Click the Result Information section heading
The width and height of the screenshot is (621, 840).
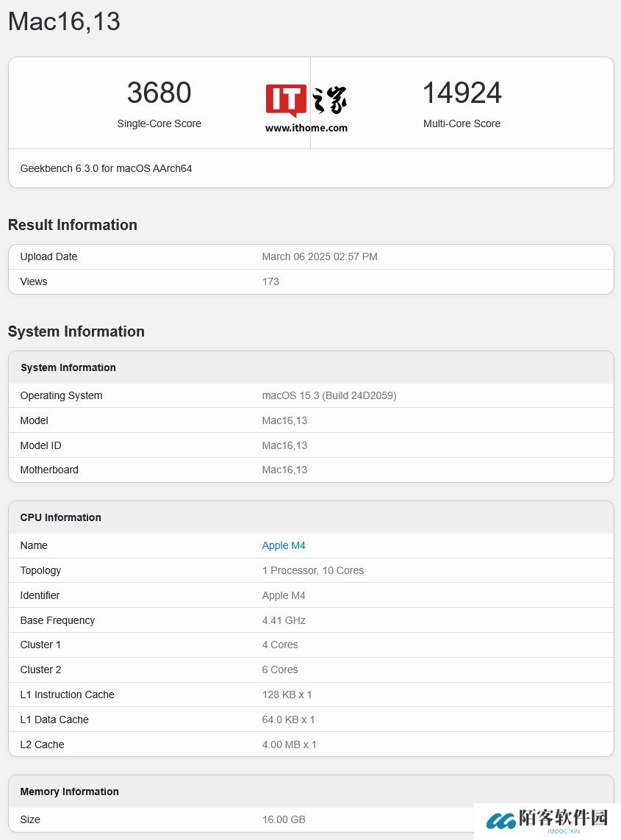click(x=73, y=225)
